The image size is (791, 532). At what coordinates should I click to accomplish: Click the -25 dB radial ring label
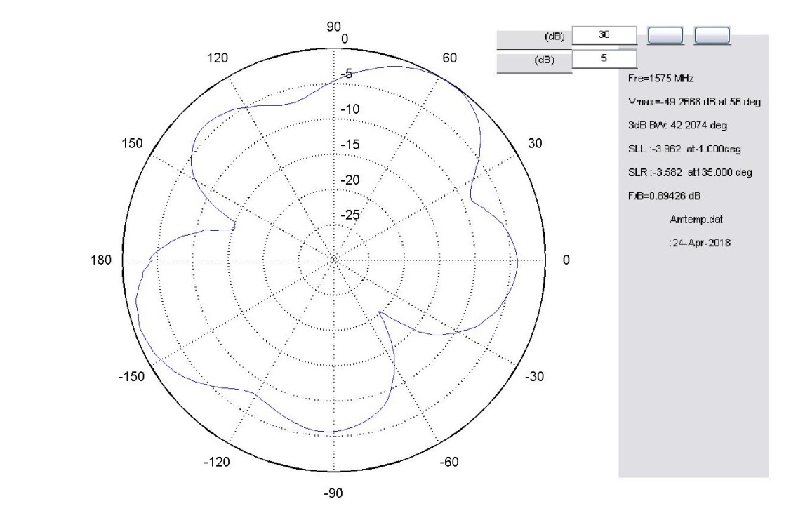[349, 215]
